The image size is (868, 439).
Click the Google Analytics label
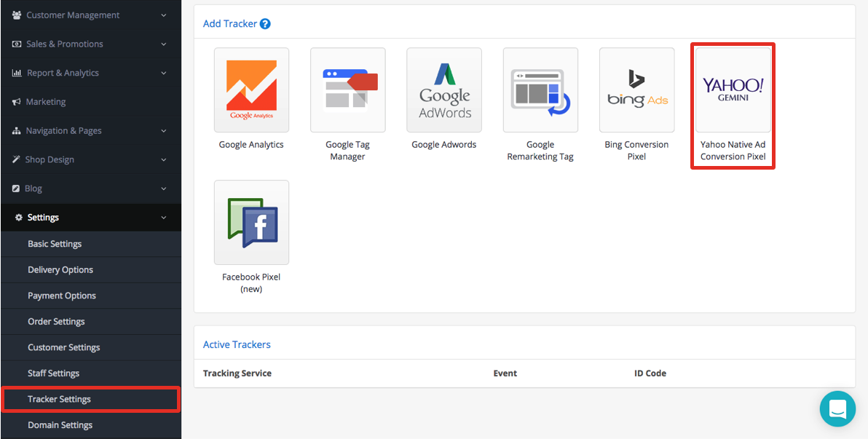coord(251,144)
